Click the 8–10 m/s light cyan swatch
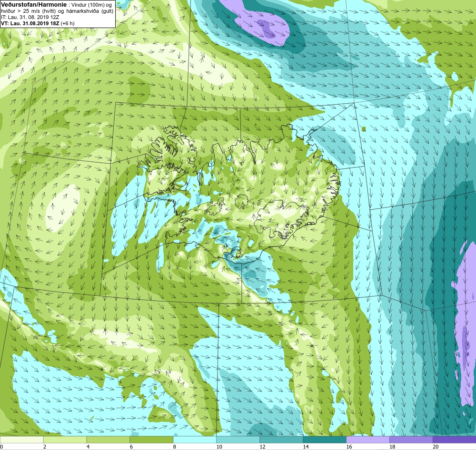The height and width of the screenshot is (450, 476). (195, 440)
